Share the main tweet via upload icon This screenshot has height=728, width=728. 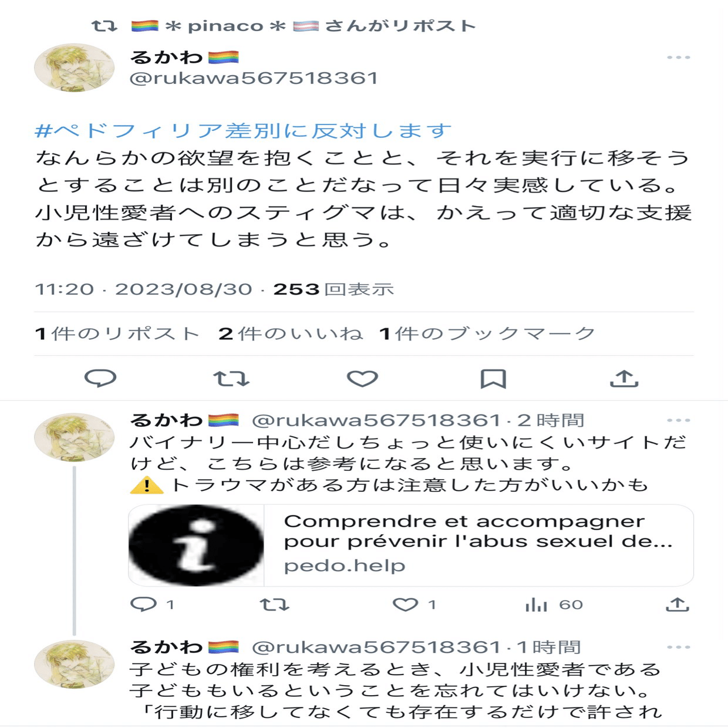point(624,379)
